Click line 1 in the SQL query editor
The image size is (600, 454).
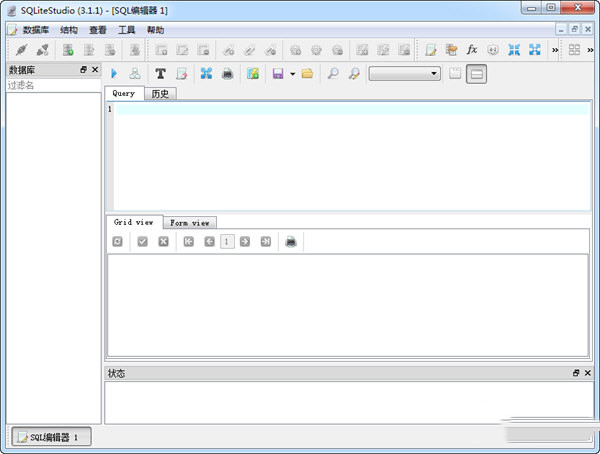pos(352,109)
